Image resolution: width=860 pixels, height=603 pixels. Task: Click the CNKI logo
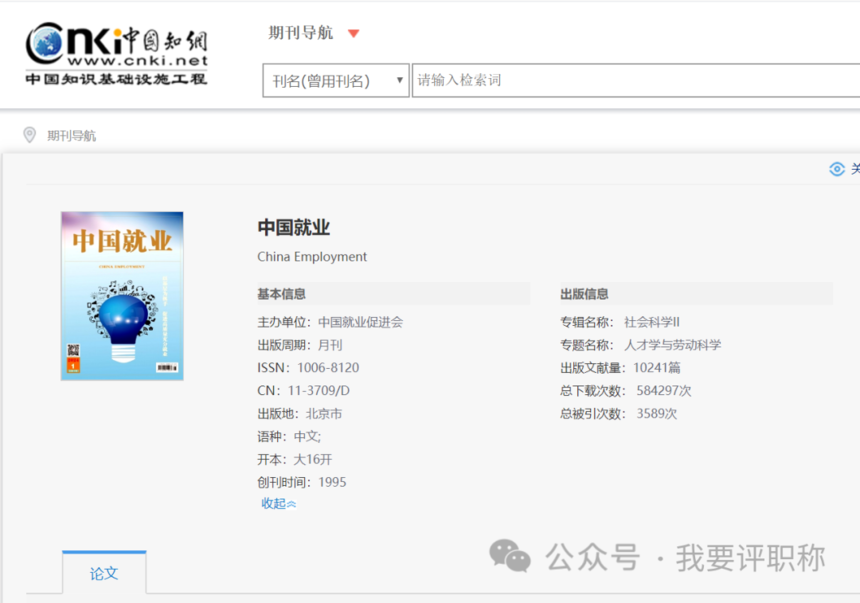(x=116, y=54)
